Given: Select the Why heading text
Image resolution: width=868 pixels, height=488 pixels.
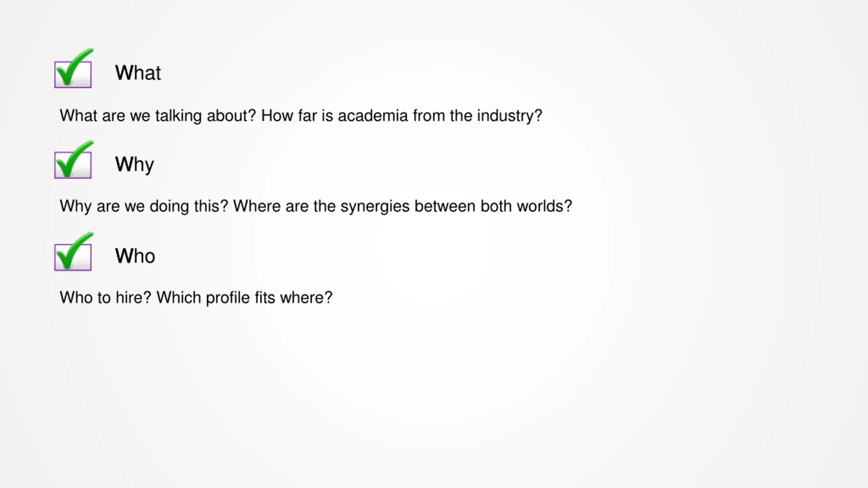Looking at the screenshot, I should click(135, 165).
